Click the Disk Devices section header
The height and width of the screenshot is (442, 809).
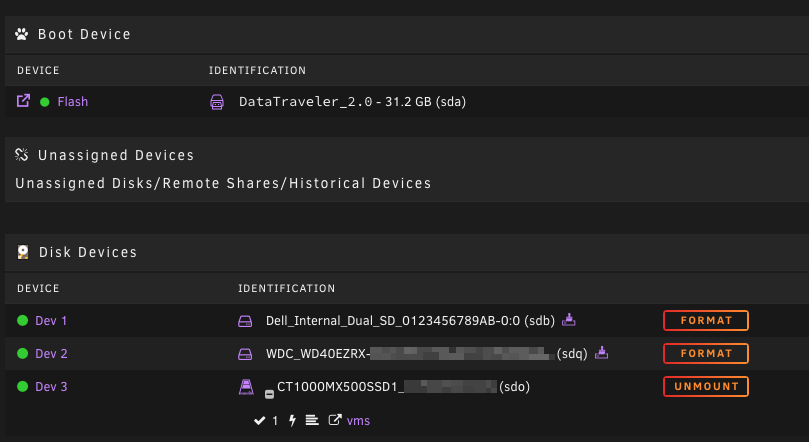tap(88, 252)
